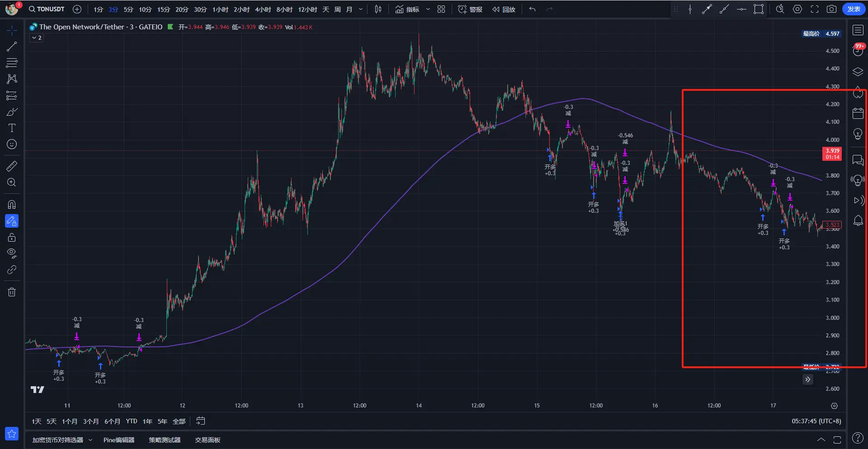
Task: Toggle magnet mode for drawings
Action: [x=12, y=205]
